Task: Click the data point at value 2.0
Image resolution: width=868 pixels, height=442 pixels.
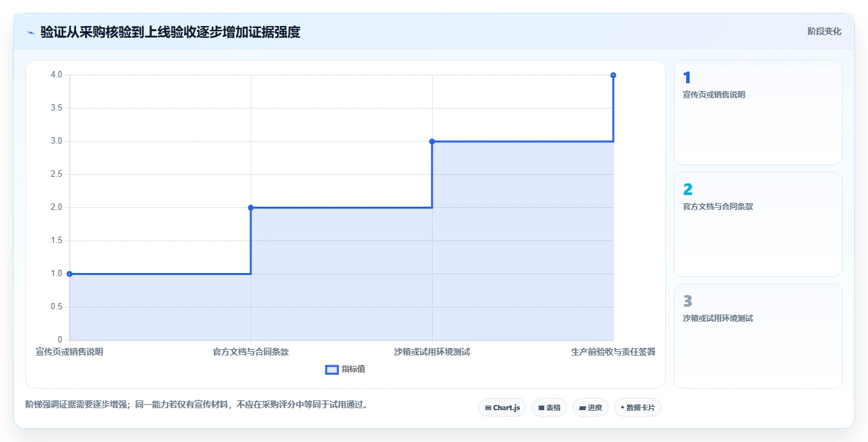Action: (x=251, y=207)
